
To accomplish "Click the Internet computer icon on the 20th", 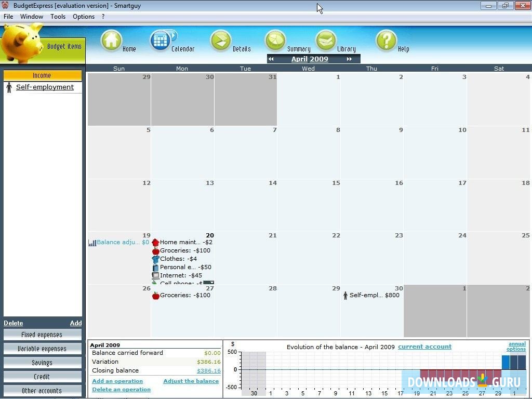I will 155,275.
